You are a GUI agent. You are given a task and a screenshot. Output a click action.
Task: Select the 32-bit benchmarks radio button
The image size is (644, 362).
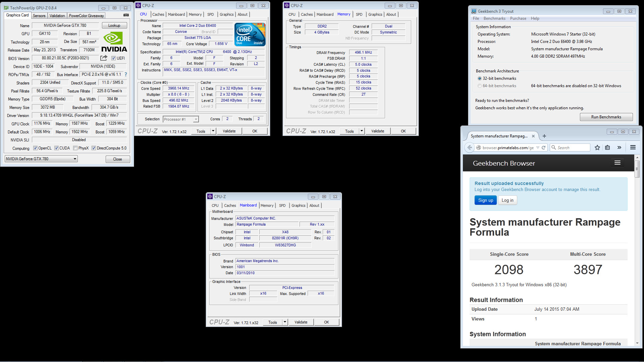click(x=480, y=78)
